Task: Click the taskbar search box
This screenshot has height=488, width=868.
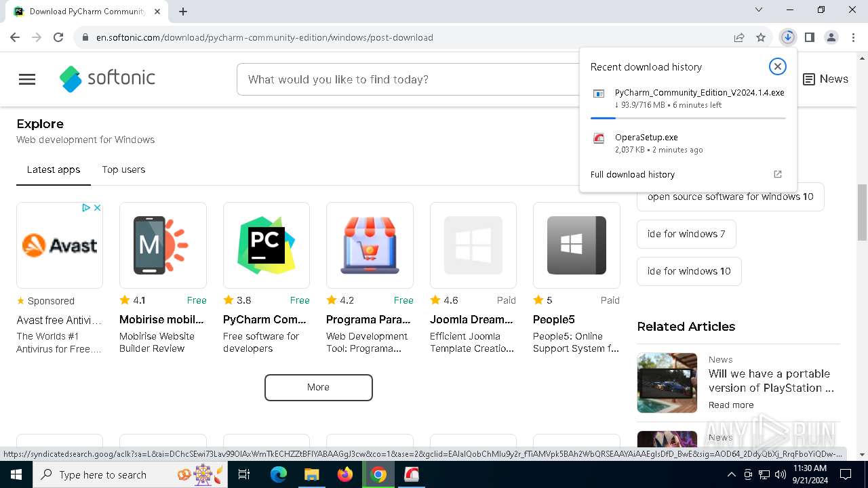Action: click(x=132, y=474)
